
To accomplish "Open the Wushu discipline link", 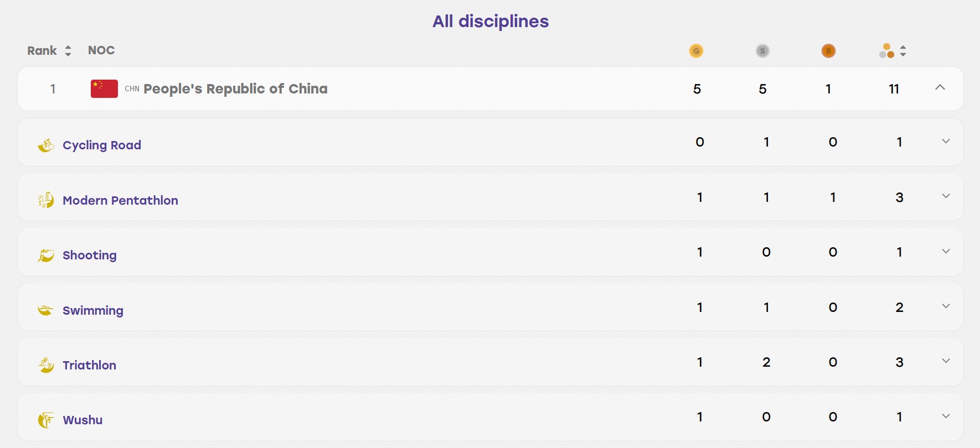I will click(82, 420).
